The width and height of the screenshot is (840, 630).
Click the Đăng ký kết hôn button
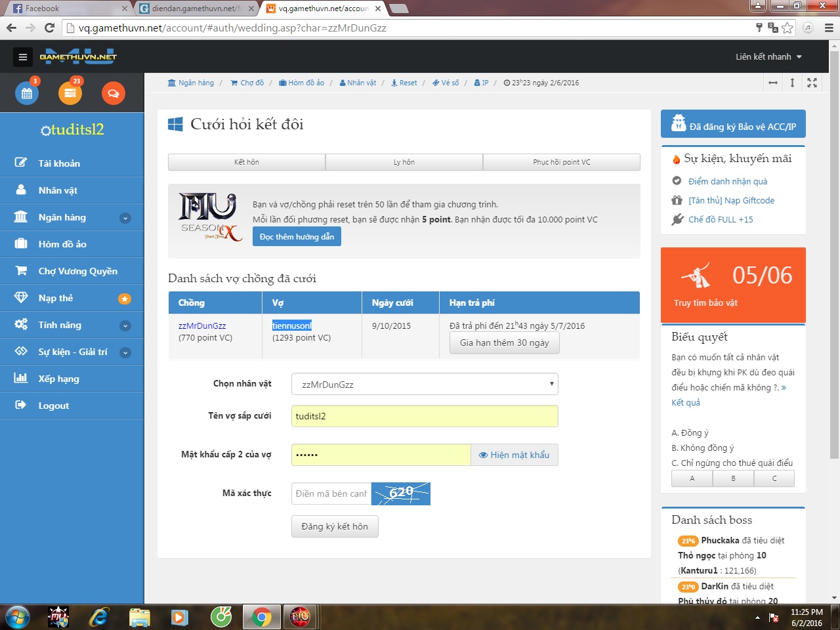[x=335, y=526]
